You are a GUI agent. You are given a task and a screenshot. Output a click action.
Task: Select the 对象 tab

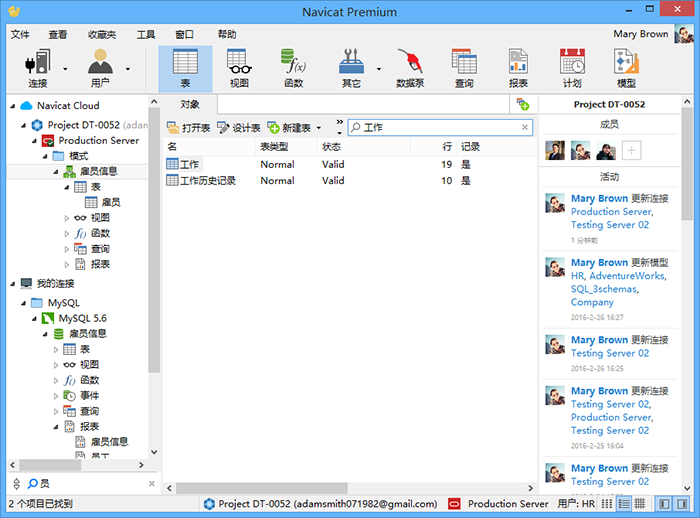[x=190, y=104]
